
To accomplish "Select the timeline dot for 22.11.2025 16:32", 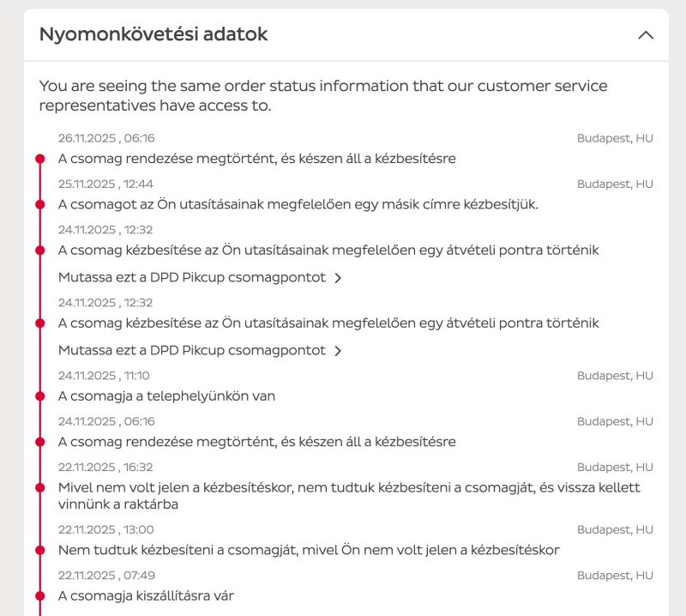I will (x=39, y=487).
